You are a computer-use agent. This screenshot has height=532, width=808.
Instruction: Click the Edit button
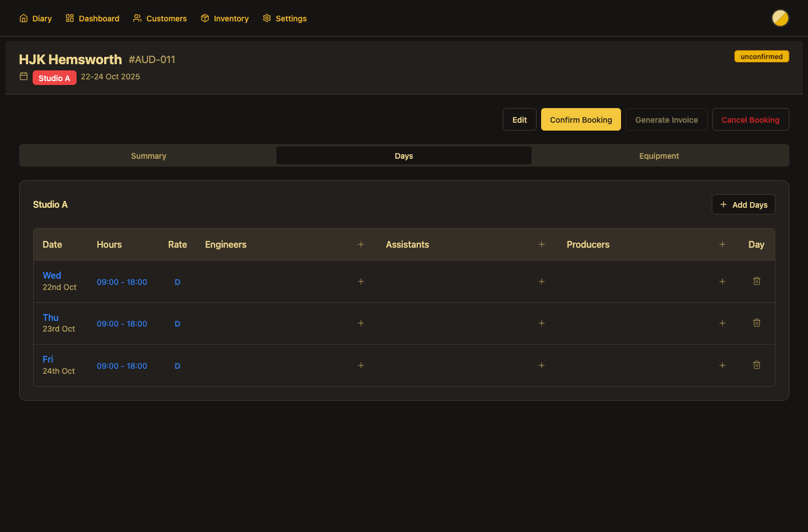click(x=519, y=119)
